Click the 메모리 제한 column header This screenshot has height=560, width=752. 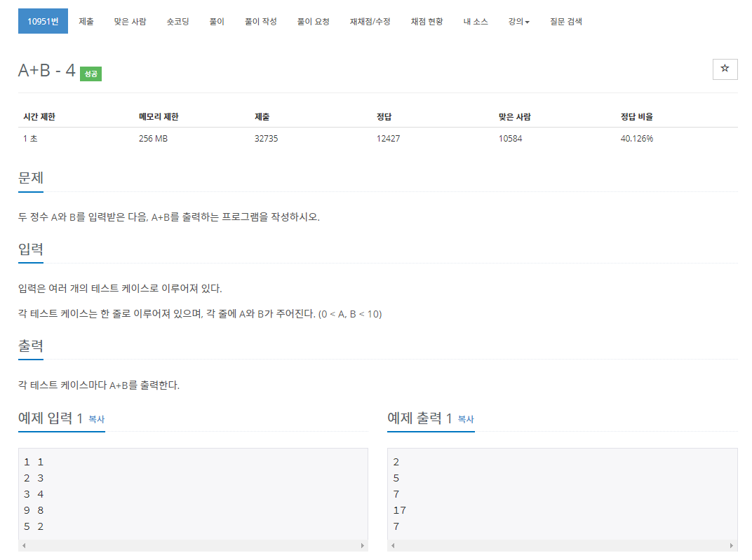(x=159, y=116)
